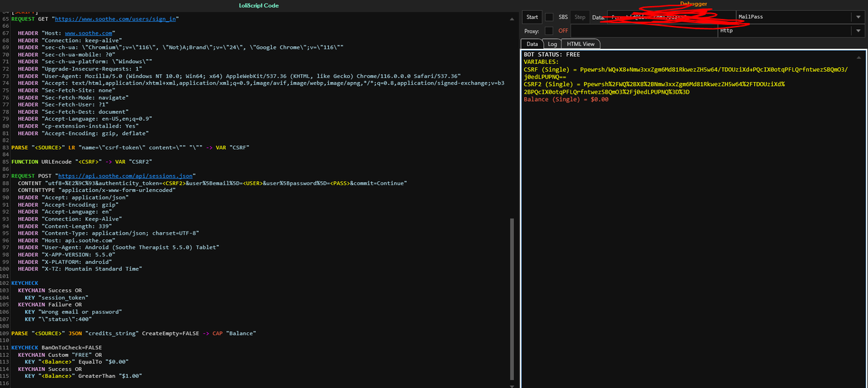The image size is (868, 388).
Task: Click the PARSE credits_string code line
Action: click(x=134, y=333)
